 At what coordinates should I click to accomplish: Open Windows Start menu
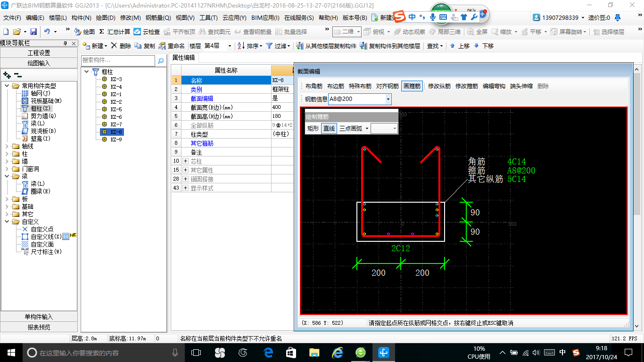pos(11,352)
